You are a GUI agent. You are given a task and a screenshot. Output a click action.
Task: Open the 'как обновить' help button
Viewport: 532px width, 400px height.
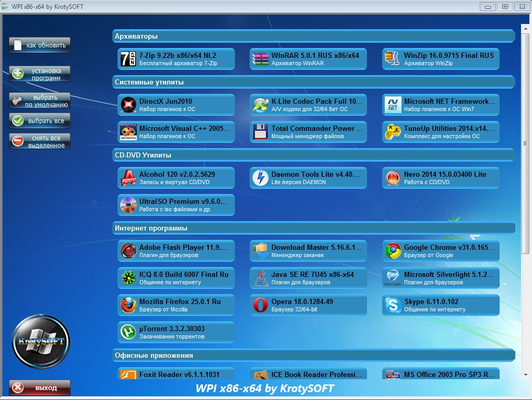click(x=40, y=45)
